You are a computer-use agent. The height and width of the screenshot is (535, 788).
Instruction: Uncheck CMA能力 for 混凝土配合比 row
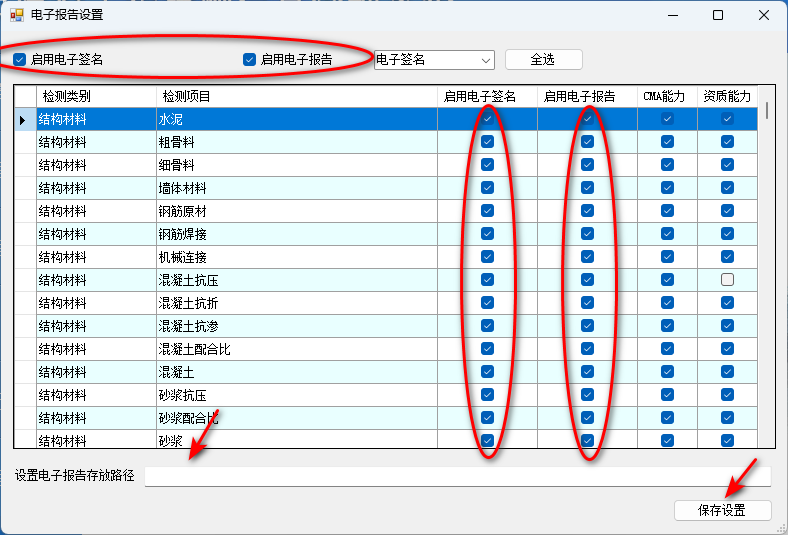[x=667, y=349]
